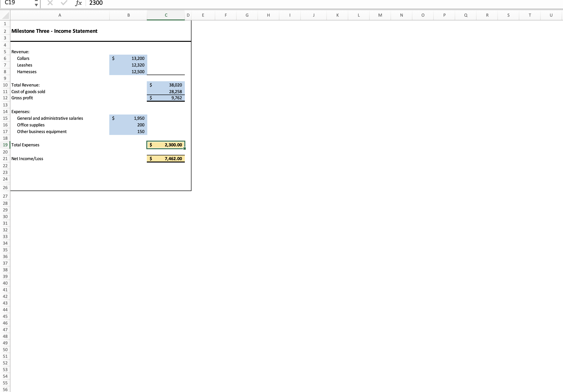
Task: Click the up arrow on the Name Box stepper
Action: coord(36,1)
